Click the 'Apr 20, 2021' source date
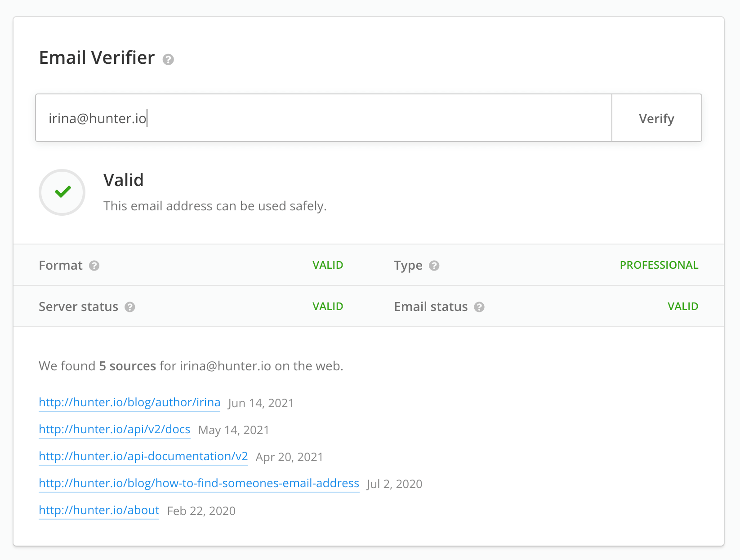Screen dimensions: 740x560 click(x=290, y=457)
